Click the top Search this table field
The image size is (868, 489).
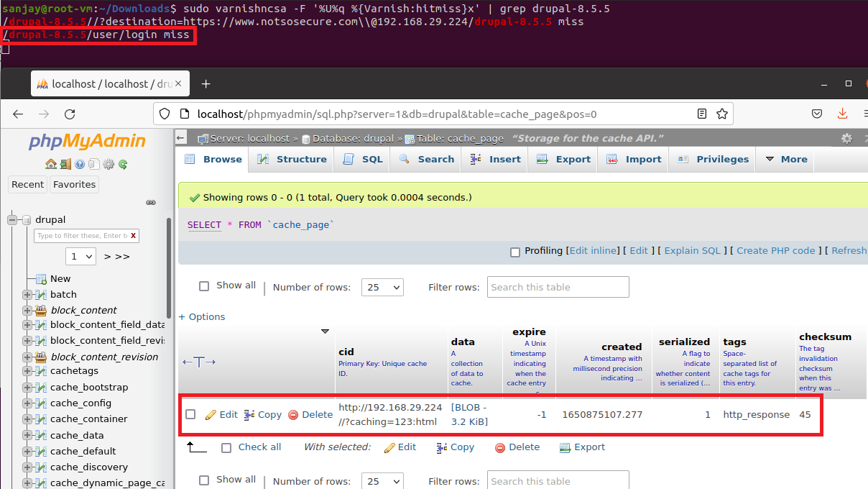pyautogui.click(x=558, y=287)
